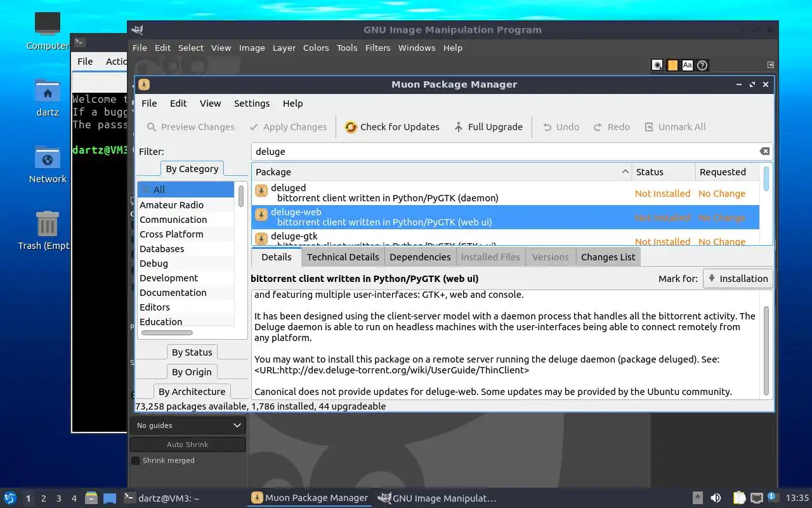
Task: Open the GIMP patterns dock tab
Action: coord(672,65)
